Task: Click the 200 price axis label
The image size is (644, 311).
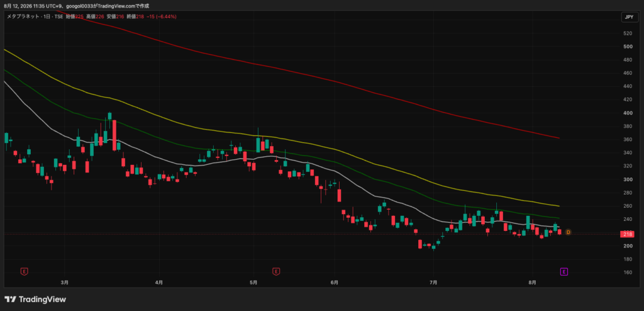Action: pos(628,246)
